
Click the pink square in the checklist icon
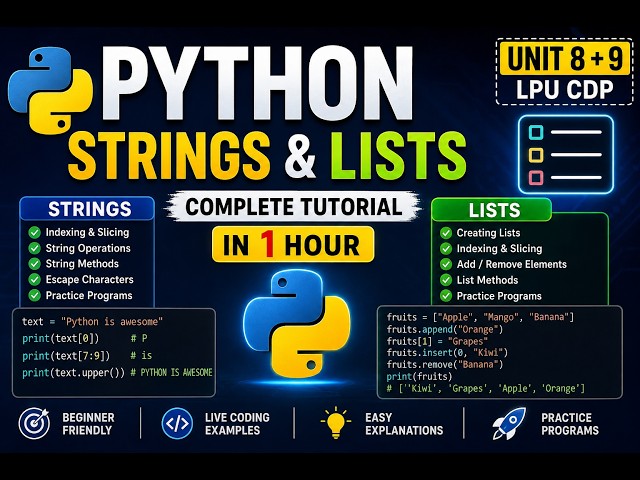tap(536, 178)
